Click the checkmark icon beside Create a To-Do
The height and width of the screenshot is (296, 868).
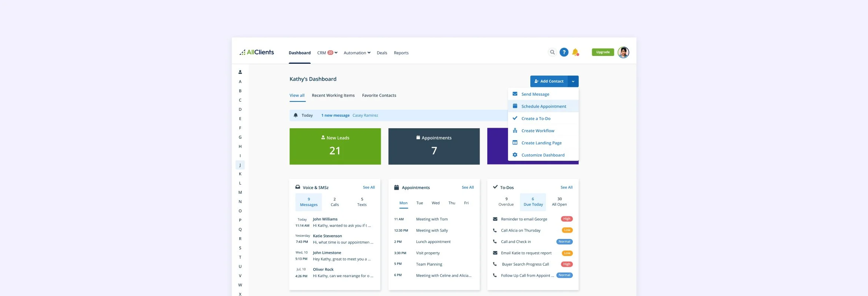[x=515, y=118]
